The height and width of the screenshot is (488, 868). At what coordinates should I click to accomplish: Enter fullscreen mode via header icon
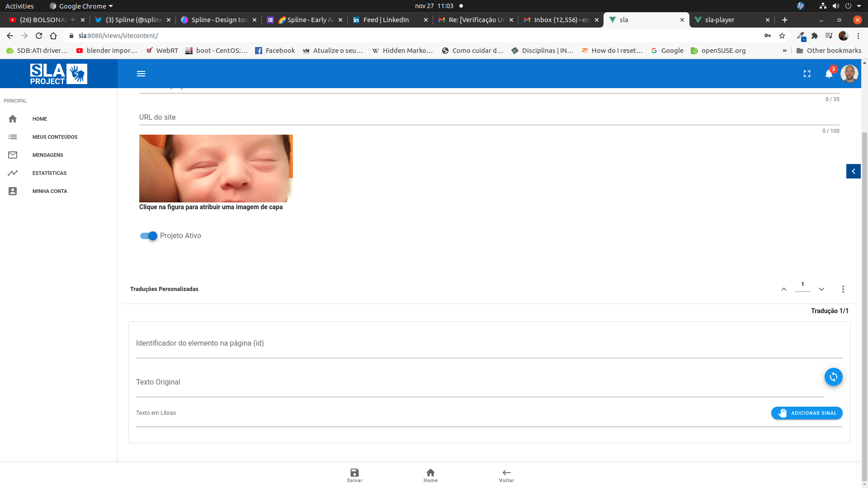[807, 74]
